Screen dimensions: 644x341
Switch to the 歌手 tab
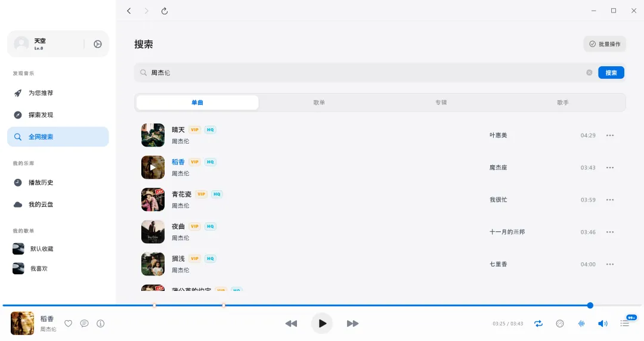point(563,103)
